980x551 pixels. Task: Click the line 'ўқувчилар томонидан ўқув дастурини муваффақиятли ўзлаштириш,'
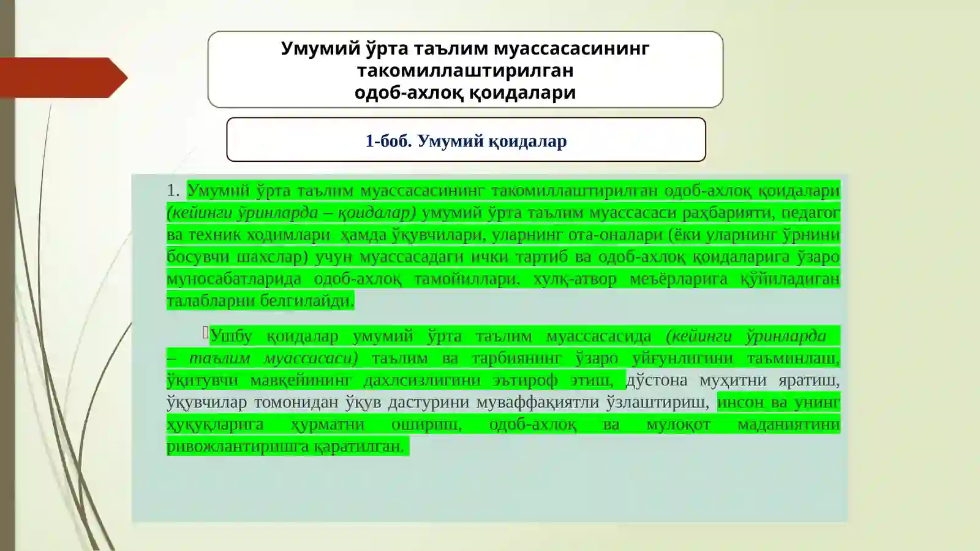point(438,403)
